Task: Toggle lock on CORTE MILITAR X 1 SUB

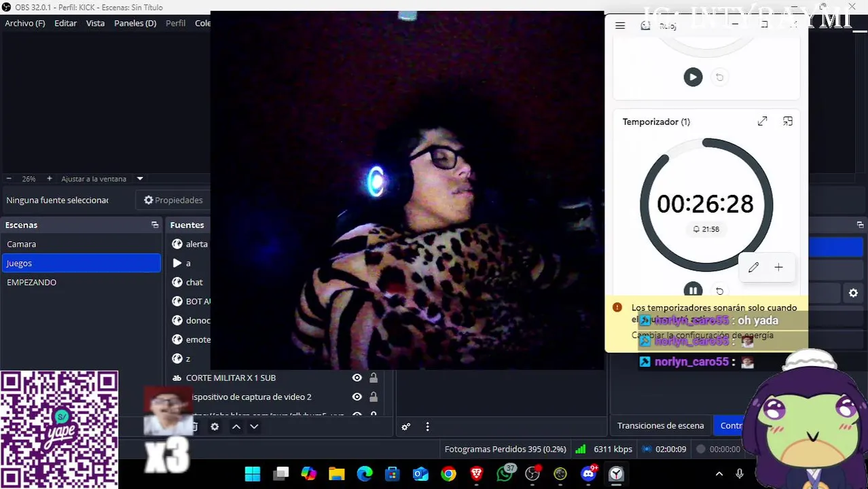Action: tap(374, 378)
